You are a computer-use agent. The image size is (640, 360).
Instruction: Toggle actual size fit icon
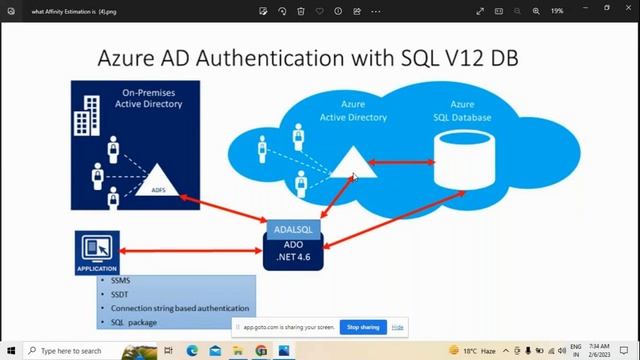pyautogui.click(x=499, y=11)
